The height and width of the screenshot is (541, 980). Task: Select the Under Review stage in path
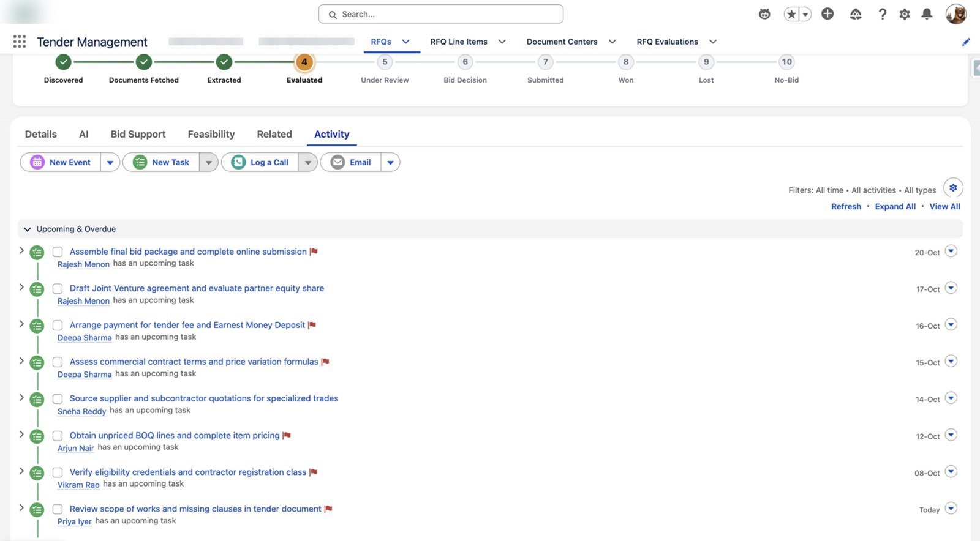[x=385, y=62]
